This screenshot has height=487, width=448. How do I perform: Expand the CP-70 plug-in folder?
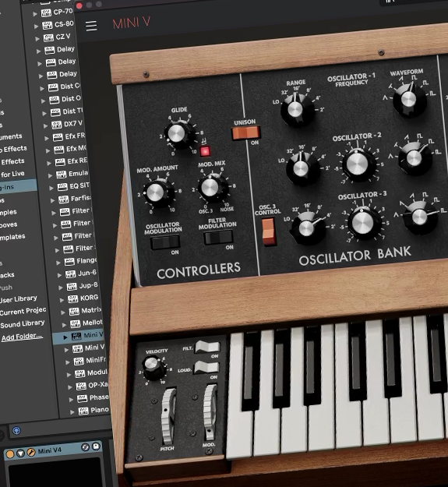click(35, 14)
